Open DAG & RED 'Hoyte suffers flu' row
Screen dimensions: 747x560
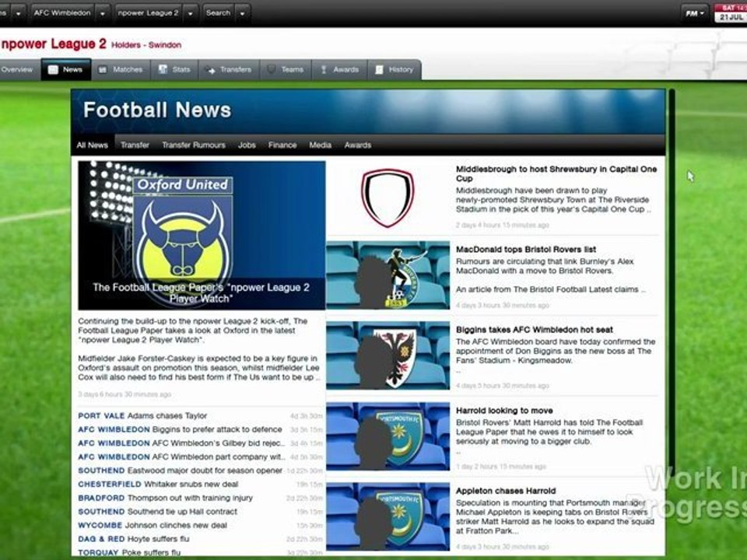pyautogui.click(x=200, y=539)
